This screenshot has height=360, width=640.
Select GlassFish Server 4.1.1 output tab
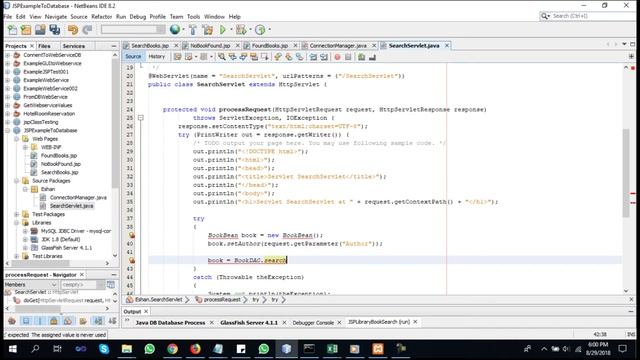pos(249,322)
